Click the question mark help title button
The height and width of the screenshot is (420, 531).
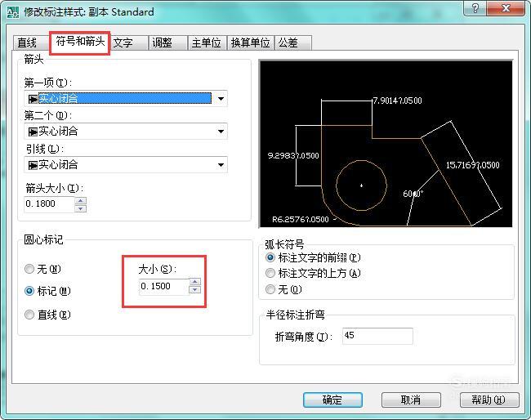tap(475, 8)
